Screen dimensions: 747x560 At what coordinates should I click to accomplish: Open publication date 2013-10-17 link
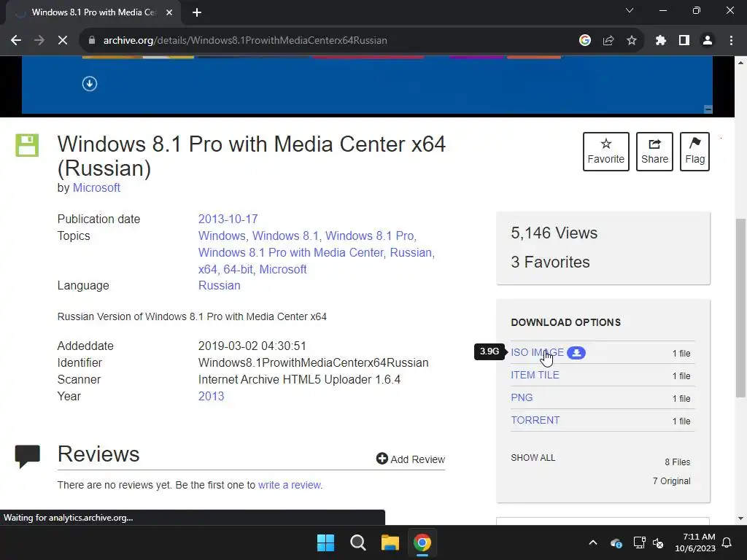[x=228, y=219]
